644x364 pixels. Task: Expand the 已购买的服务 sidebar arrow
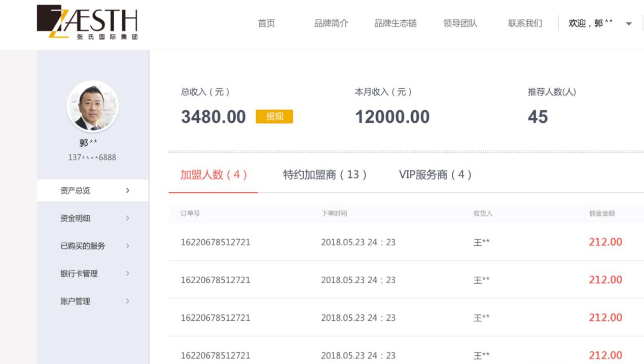tap(128, 246)
